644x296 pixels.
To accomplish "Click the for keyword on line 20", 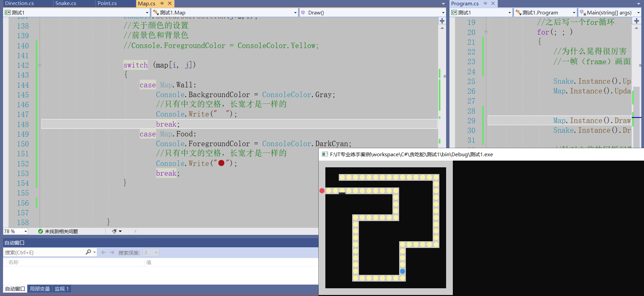I will 543,32.
